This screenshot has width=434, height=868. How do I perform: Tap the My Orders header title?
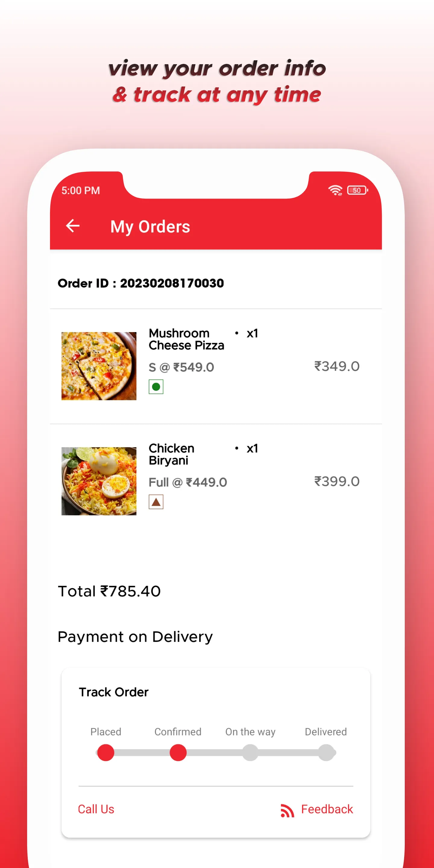point(150,226)
